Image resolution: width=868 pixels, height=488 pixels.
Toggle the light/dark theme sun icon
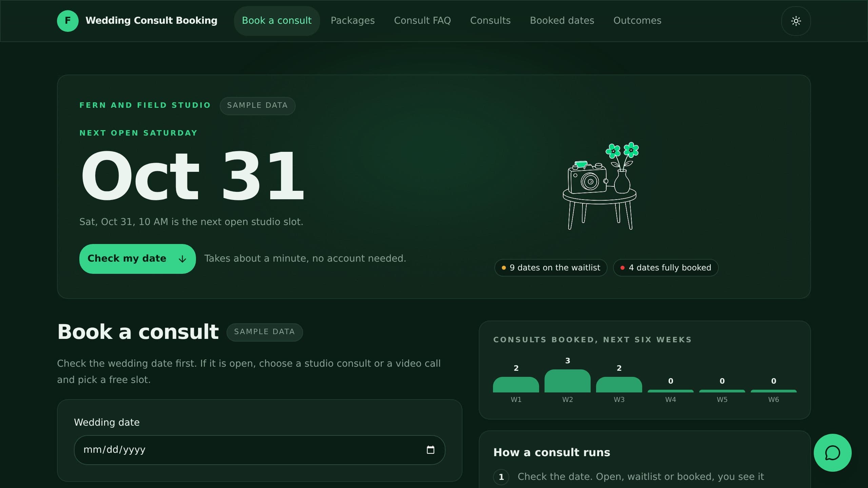click(x=796, y=21)
